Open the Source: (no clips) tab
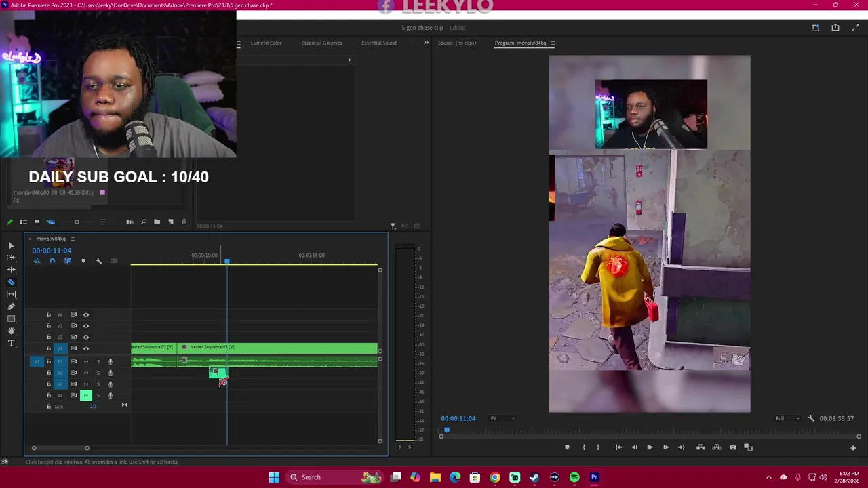The width and height of the screenshot is (868, 488). (x=457, y=43)
